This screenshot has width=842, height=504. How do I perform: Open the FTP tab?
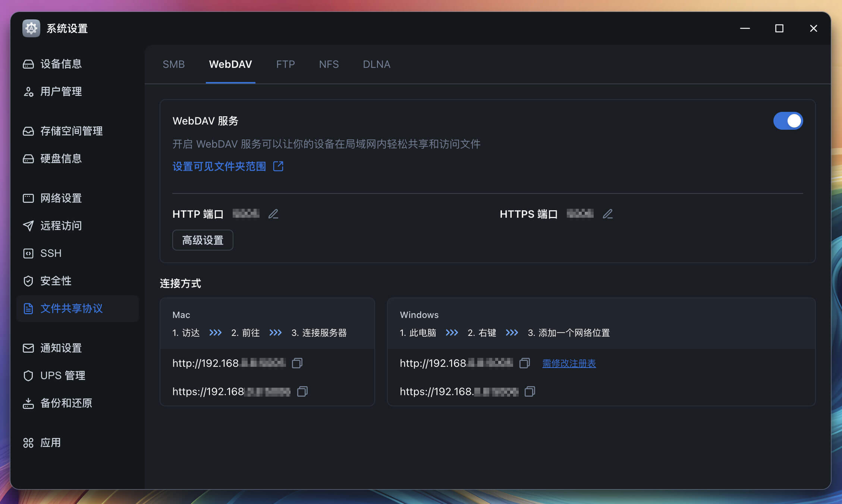point(285,64)
